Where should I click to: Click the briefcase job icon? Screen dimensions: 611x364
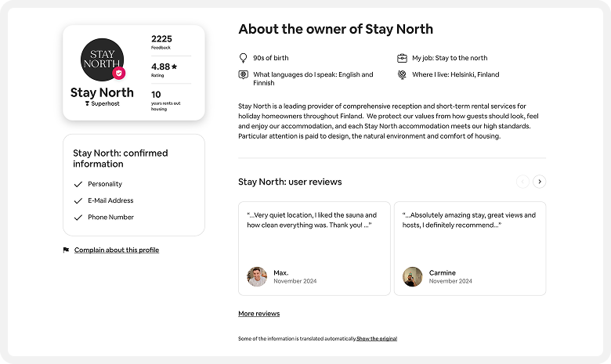point(402,58)
